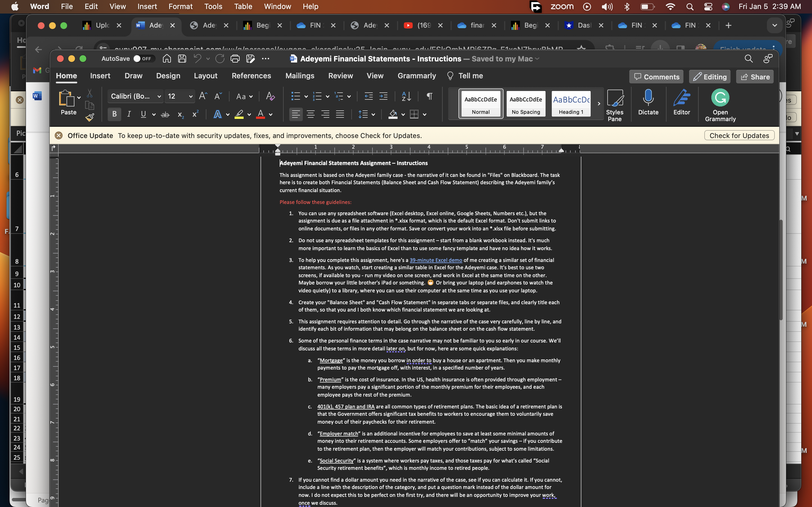Toggle Italic formatting button
This screenshot has width=812, height=507.
coord(129,114)
